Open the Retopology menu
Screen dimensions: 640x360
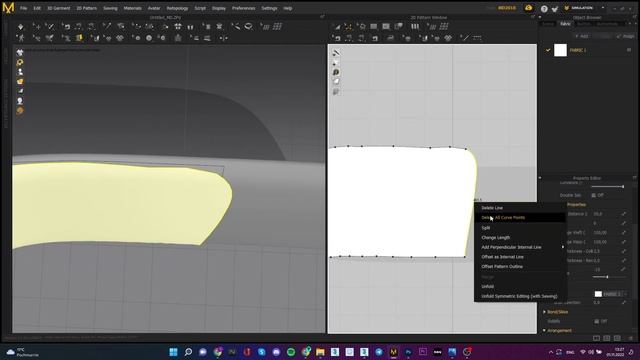point(177,8)
